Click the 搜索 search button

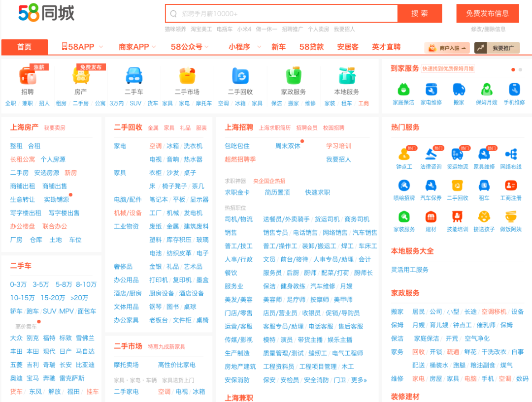coord(420,14)
